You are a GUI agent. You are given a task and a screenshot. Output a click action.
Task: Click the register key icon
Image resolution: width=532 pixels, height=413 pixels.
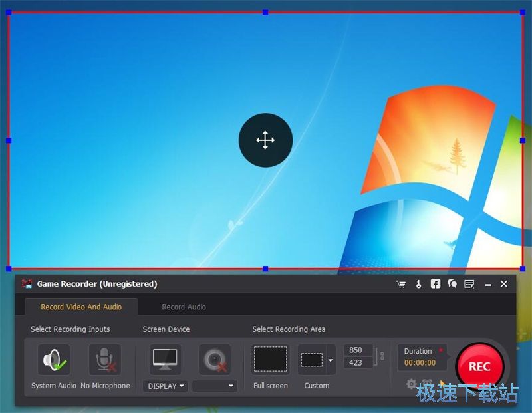tap(418, 284)
